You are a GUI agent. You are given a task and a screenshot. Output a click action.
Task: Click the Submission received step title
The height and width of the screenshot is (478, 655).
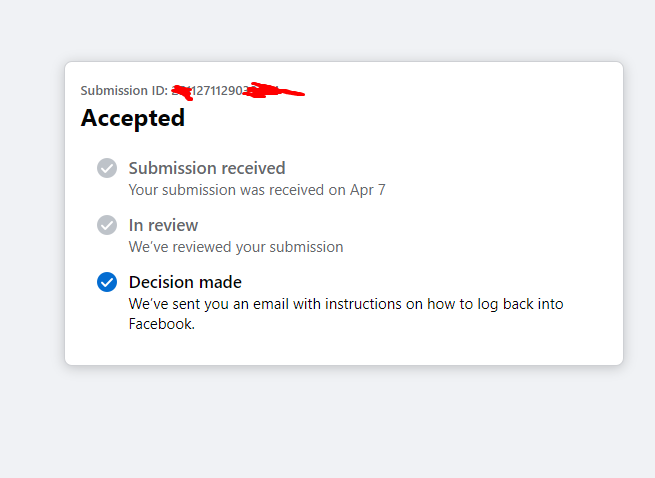click(x=207, y=168)
